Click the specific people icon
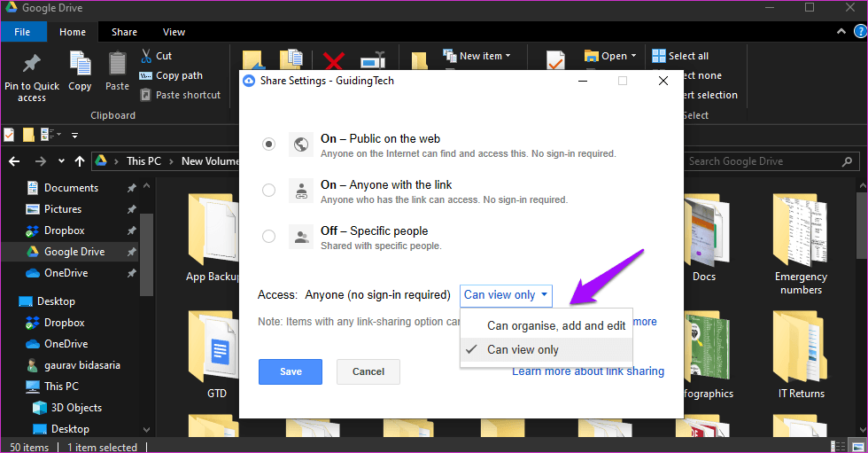 [301, 237]
